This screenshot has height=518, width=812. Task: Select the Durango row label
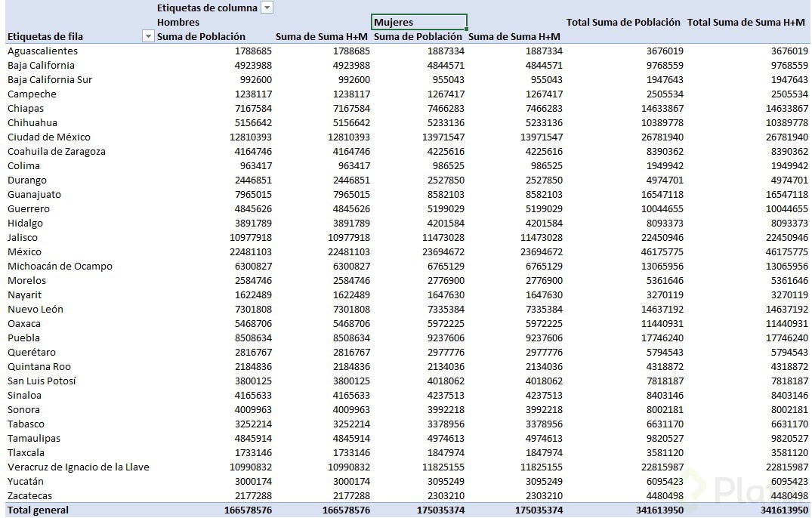point(27,180)
